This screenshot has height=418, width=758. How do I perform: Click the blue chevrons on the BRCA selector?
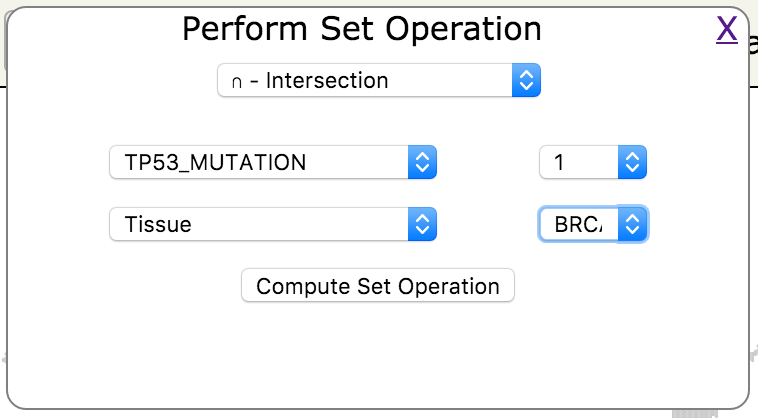[x=632, y=224]
